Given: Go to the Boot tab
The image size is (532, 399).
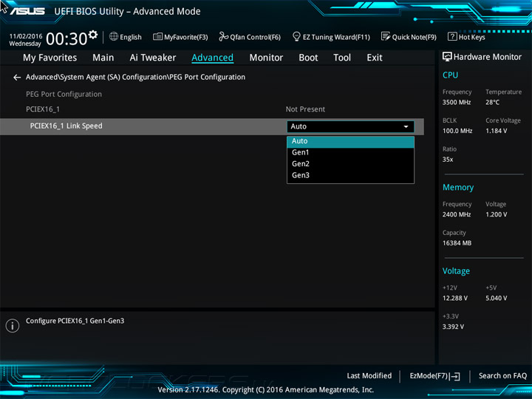Looking at the screenshot, I should (308, 58).
